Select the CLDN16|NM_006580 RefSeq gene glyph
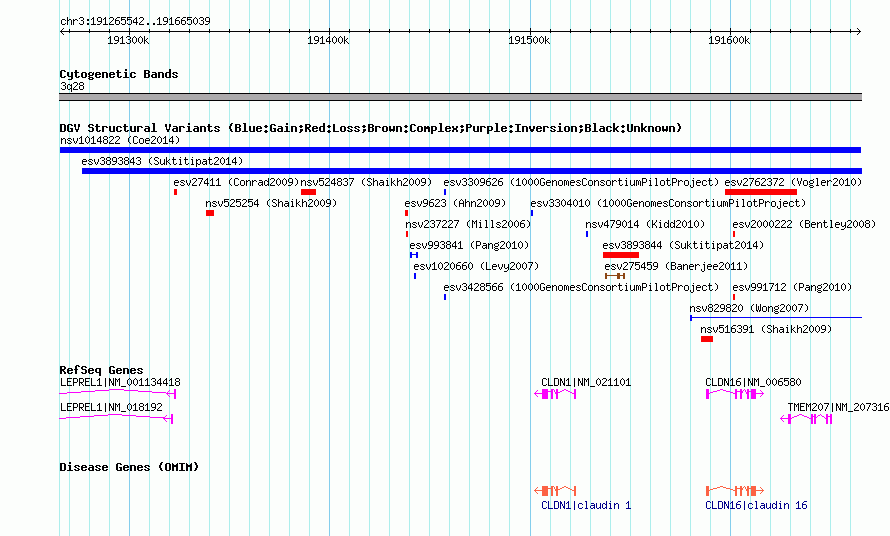The height and width of the screenshot is (536, 890). click(734, 394)
